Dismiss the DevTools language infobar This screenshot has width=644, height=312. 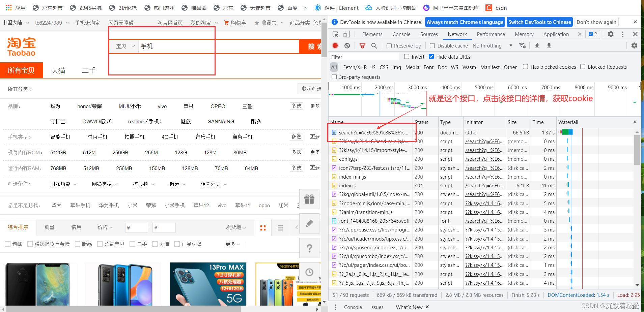(635, 22)
